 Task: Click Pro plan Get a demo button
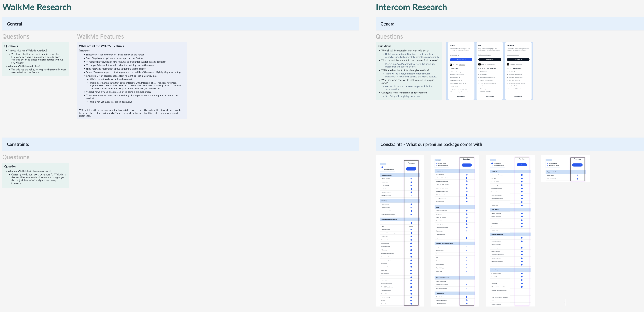[x=489, y=60]
